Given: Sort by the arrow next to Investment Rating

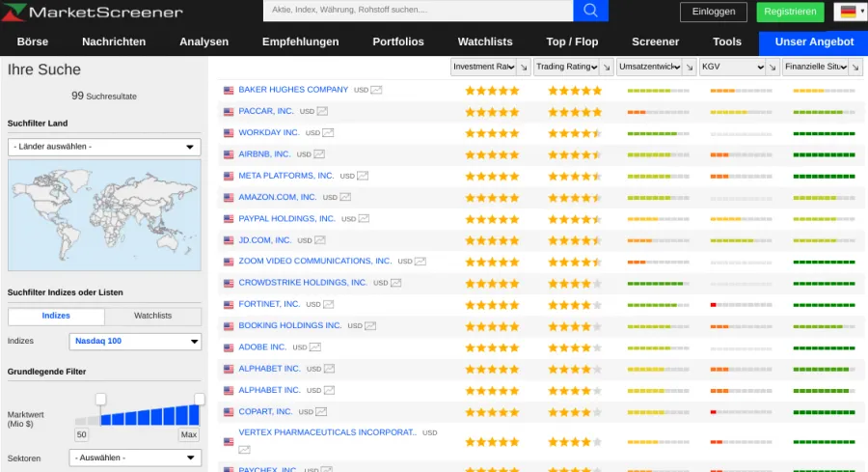Looking at the screenshot, I should (523, 67).
